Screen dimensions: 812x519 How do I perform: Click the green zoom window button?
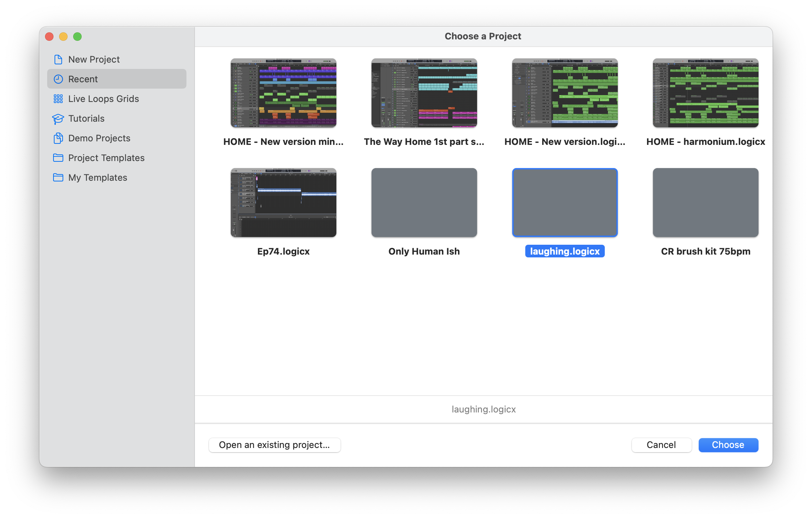click(77, 37)
